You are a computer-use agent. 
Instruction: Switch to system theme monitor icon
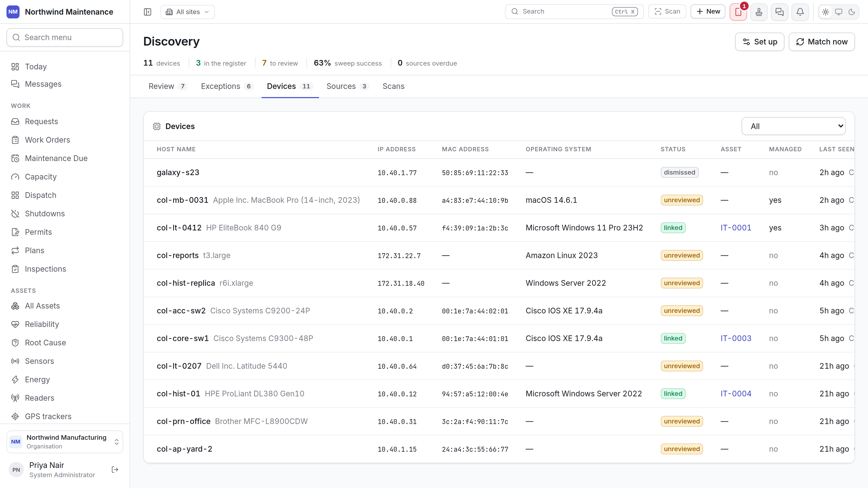839,12
